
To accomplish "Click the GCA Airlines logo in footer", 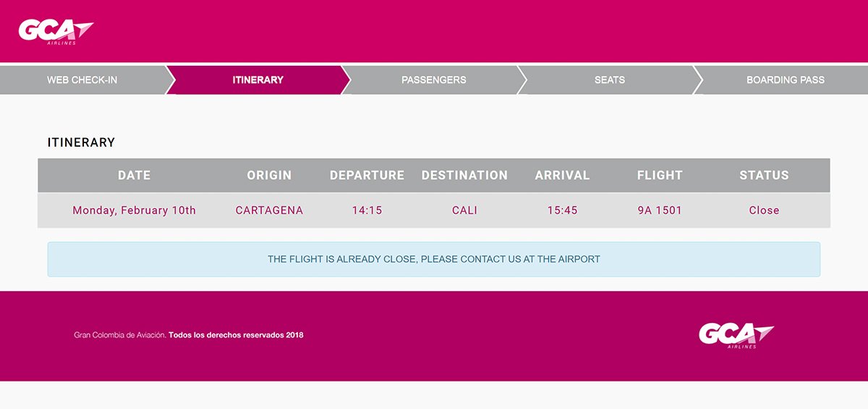I will [736, 335].
